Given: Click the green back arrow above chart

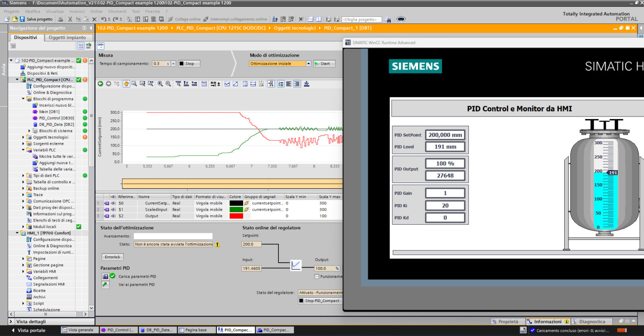Looking at the screenshot, I should click(101, 84).
